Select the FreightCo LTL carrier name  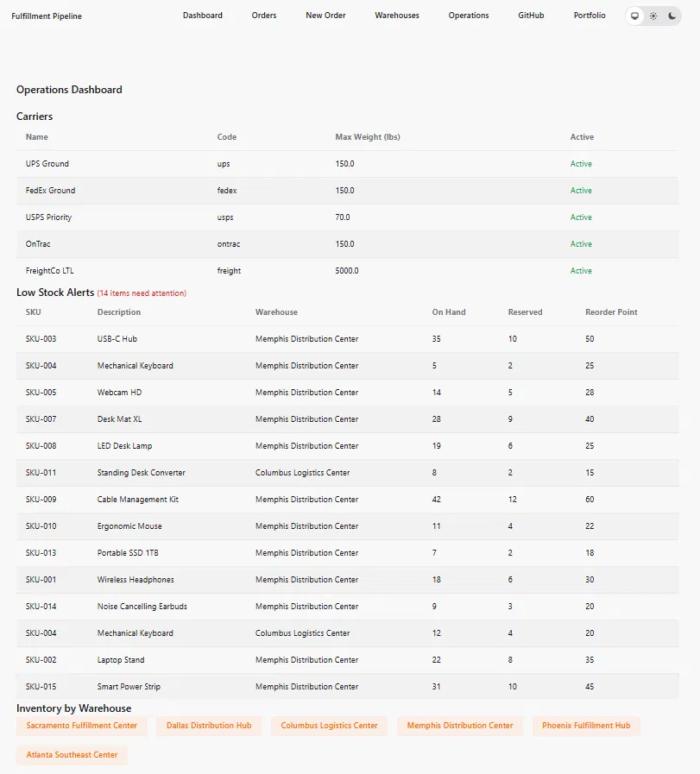(x=49, y=270)
